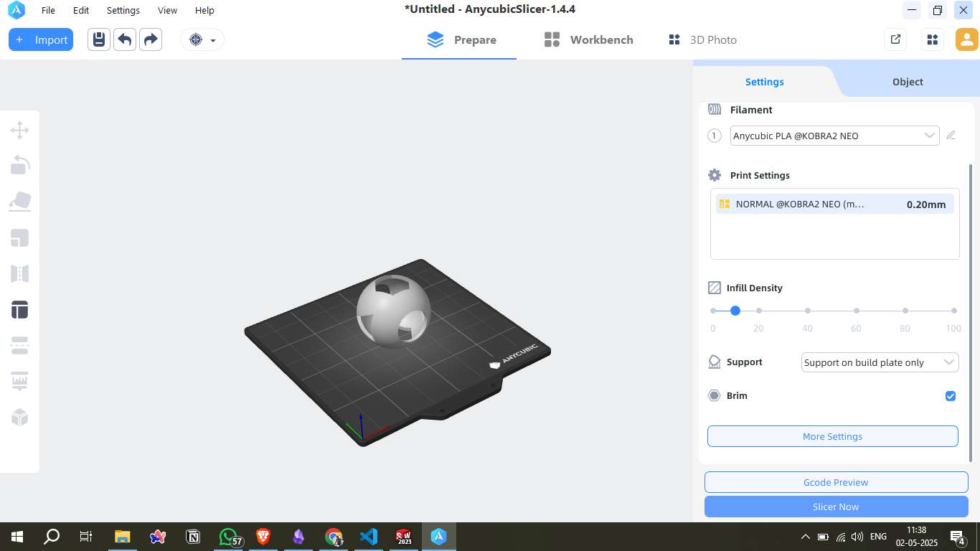Open the View menu
Screen dimensions: 980x551
click(x=167, y=10)
